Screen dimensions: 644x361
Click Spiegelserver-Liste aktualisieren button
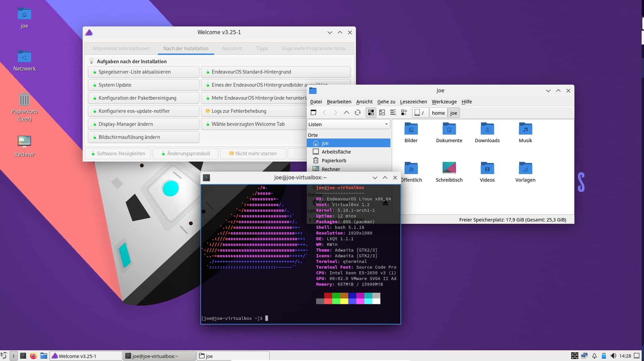pos(144,72)
